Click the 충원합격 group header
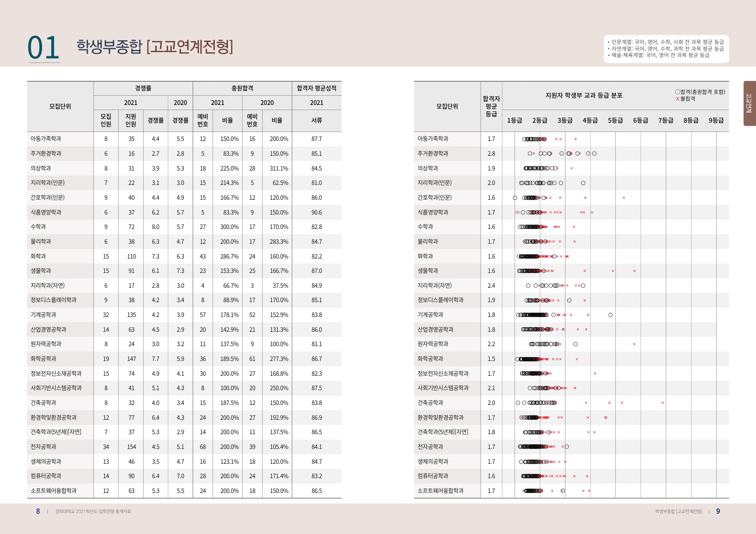The height and width of the screenshot is (534, 756). click(242, 88)
